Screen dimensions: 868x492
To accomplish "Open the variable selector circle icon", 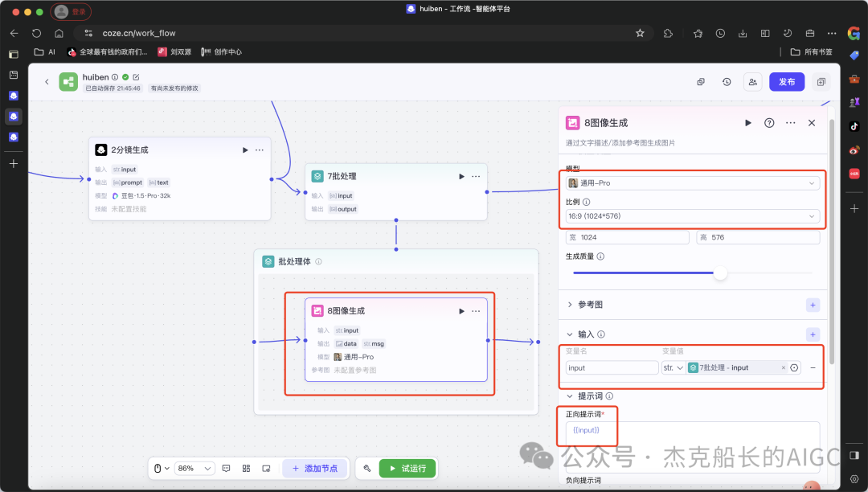I will click(794, 368).
